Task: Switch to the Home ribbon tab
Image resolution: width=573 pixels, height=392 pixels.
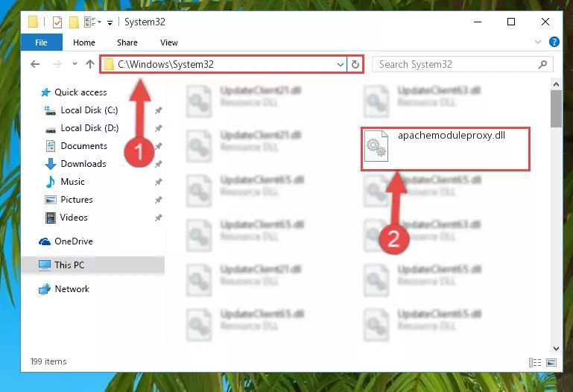Action: pos(84,42)
